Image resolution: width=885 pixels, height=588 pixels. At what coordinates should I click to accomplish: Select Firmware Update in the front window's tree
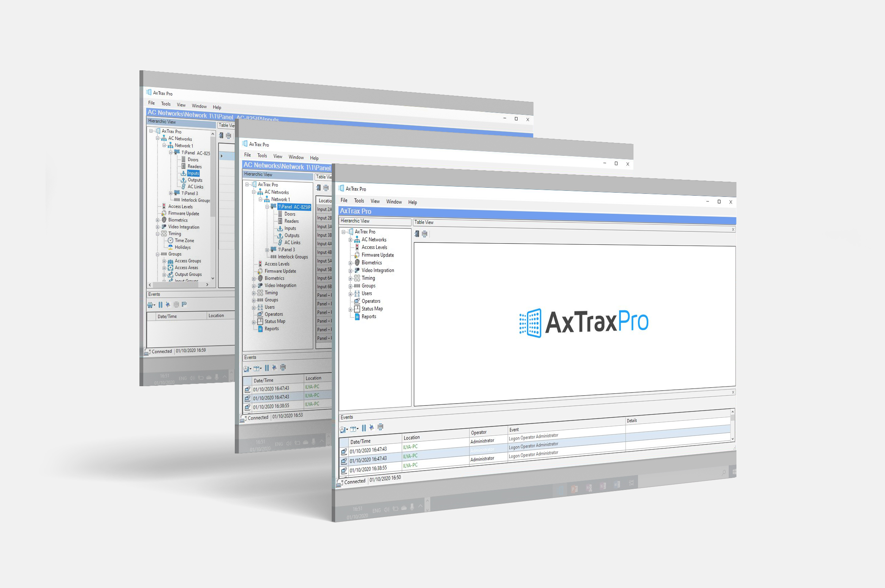coord(378,255)
